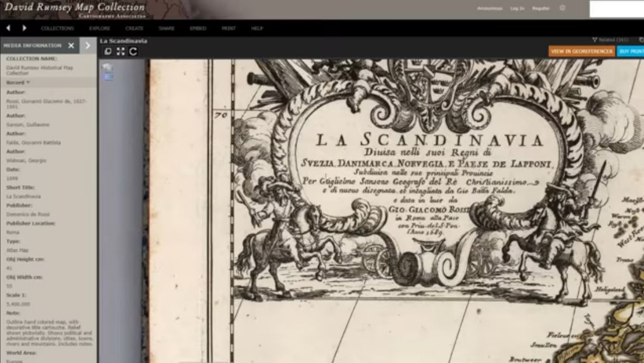Click the type value Atlas Map
Screen dimensions: 644x363
(17, 249)
